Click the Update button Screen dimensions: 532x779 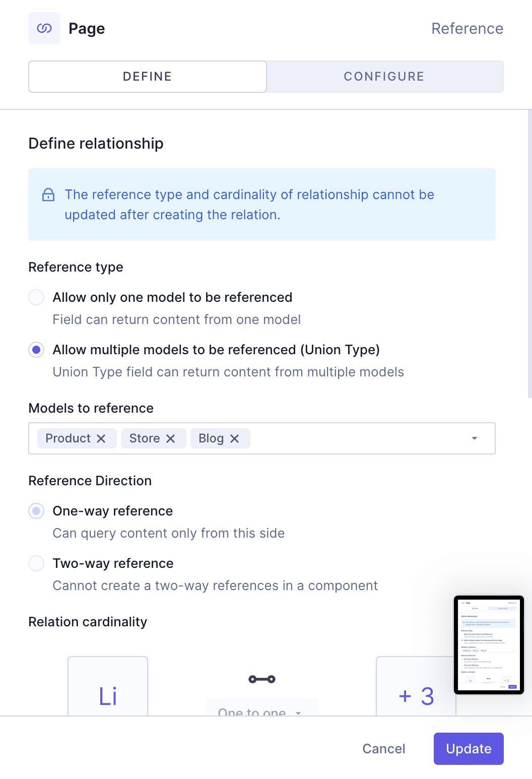click(x=468, y=749)
